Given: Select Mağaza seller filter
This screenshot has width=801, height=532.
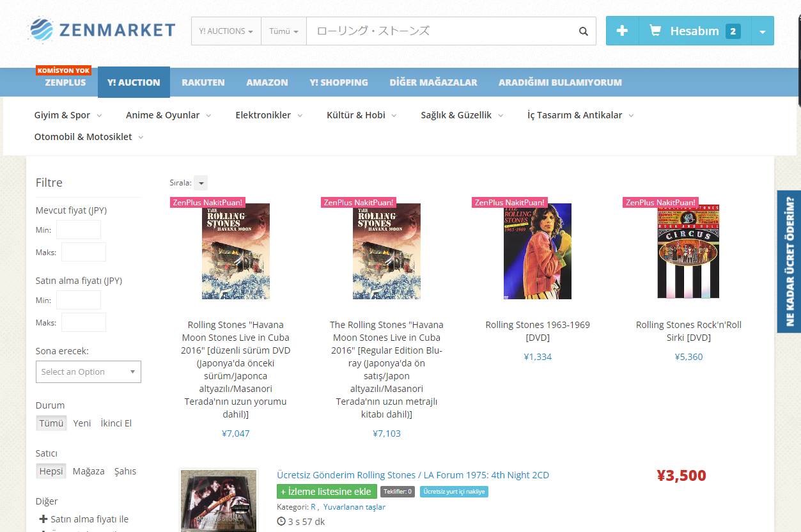Looking at the screenshot, I should coord(89,471).
